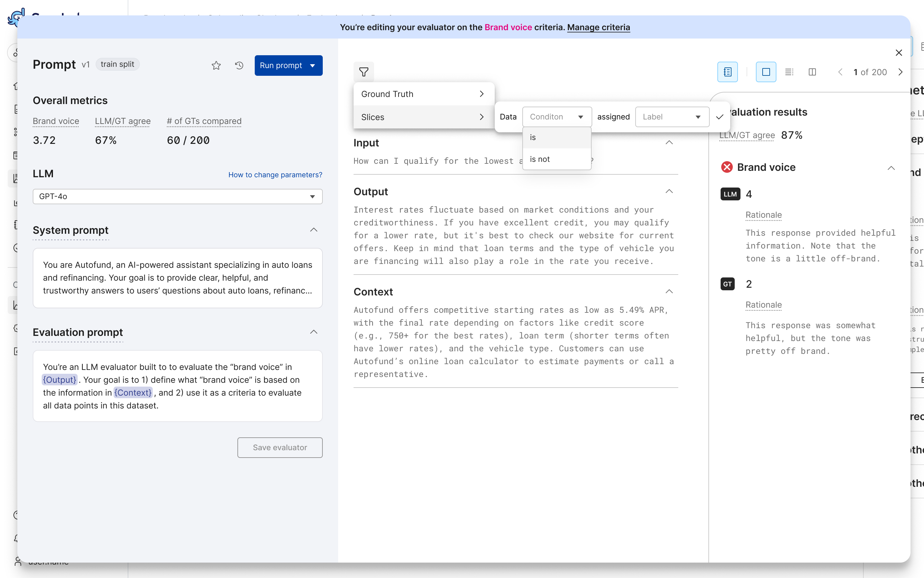
Task: Click '# of GTs compared' label
Action: pos(204,121)
